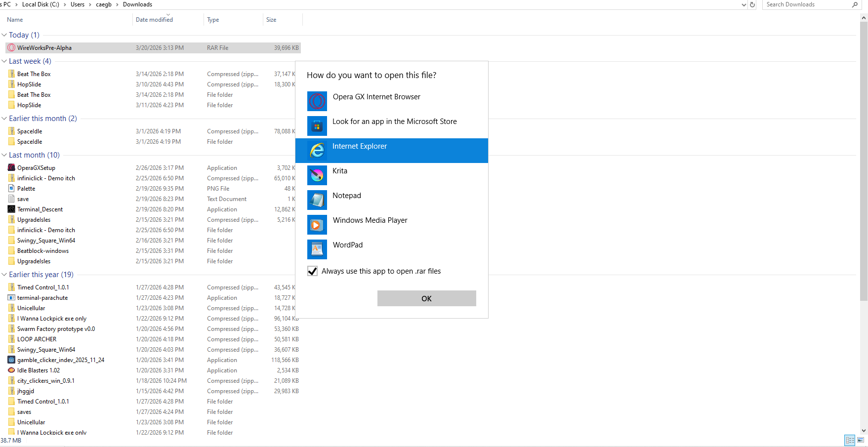Choose the Windows Media Player icon
Viewport: 868px width, 447px height.
point(317,225)
